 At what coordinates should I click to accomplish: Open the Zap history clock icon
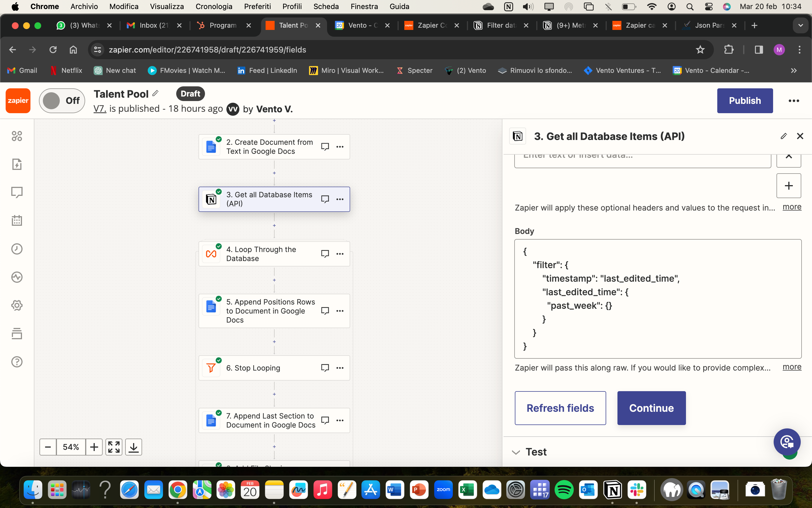tap(17, 249)
